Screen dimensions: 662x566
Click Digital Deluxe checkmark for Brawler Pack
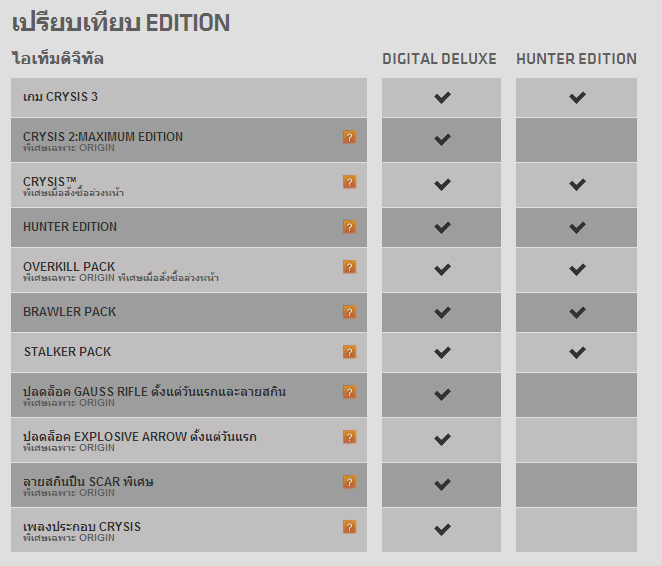(x=441, y=313)
